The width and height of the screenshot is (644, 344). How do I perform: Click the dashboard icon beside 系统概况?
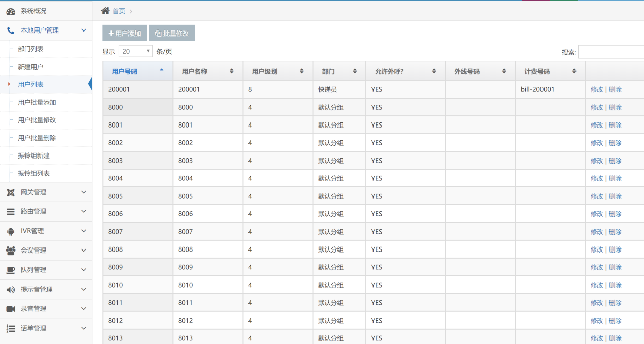click(11, 11)
